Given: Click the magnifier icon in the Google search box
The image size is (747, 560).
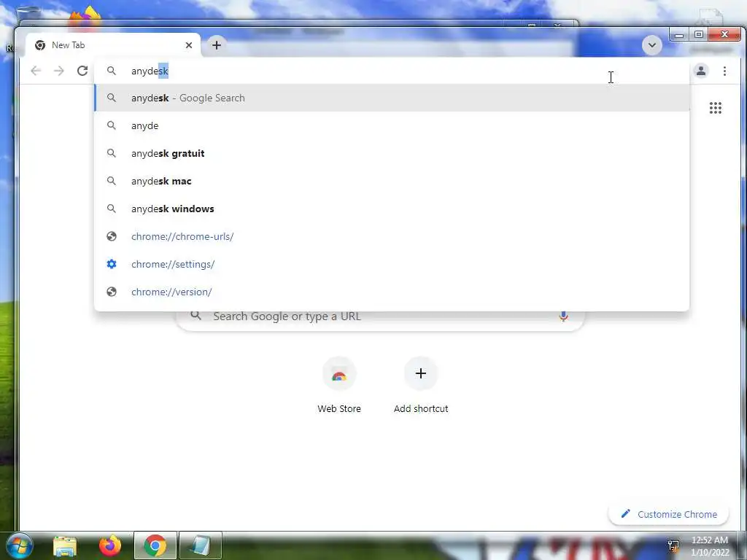Looking at the screenshot, I should point(196,316).
